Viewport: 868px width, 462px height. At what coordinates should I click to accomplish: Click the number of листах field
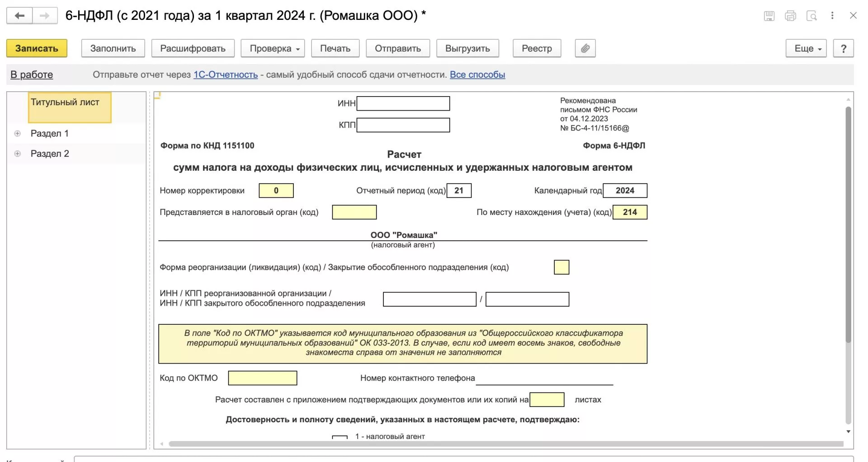(x=547, y=400)
